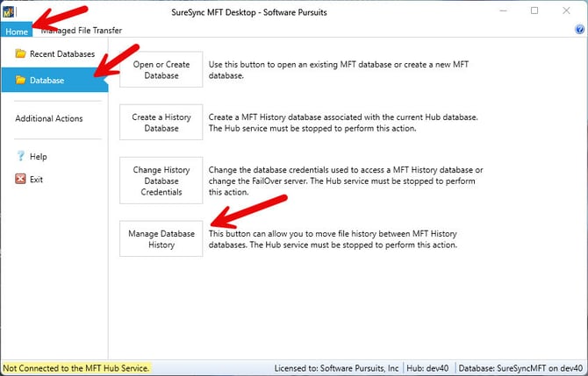This screenshot has height=376, width=588.
Task: Click the Open or Create Database button
Action: tap(161, 69)
